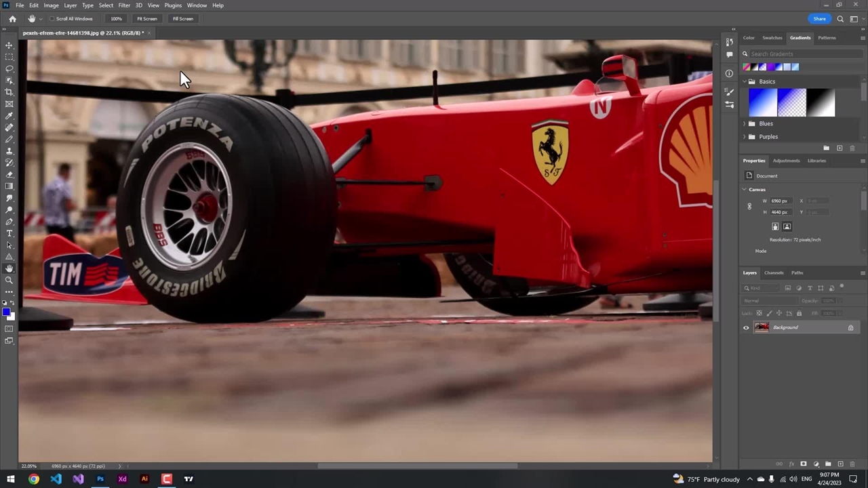Switch to the Swatches tab
The image size is (868, 488).
pyautogui.click(x=772, y=38)
